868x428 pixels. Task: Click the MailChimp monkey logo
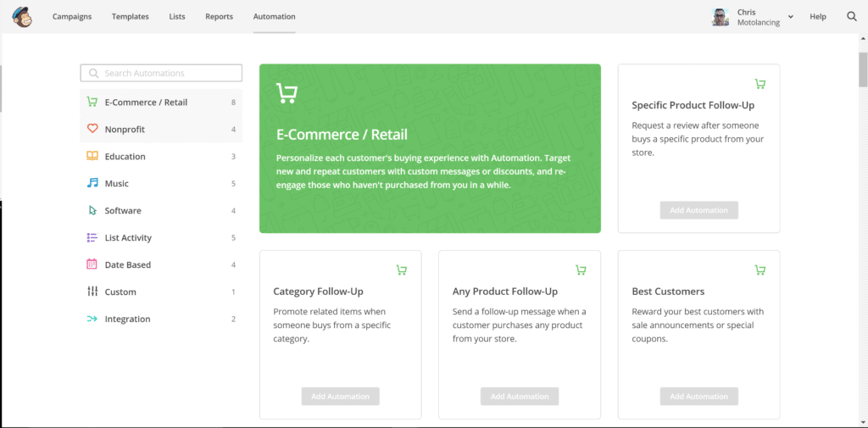coord(22,17)
